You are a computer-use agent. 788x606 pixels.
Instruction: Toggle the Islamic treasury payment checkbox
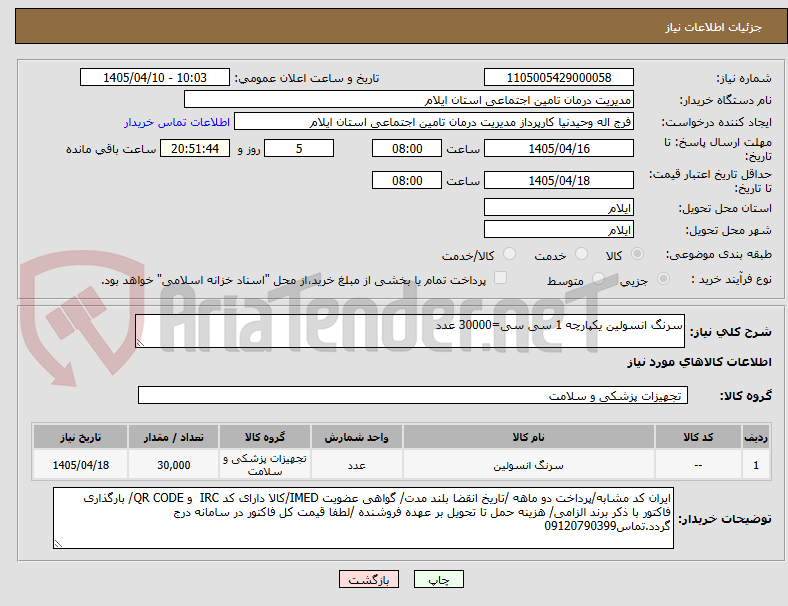tap(501, 278)
